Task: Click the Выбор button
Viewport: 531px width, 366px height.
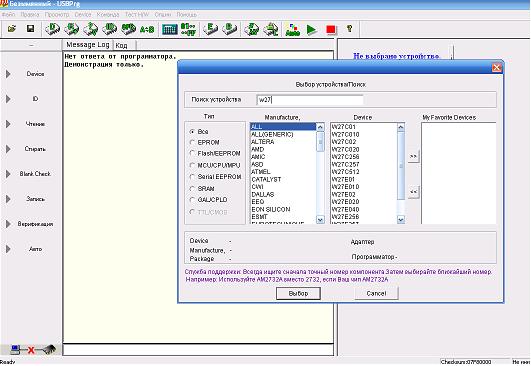Action: tap(298, 293)
